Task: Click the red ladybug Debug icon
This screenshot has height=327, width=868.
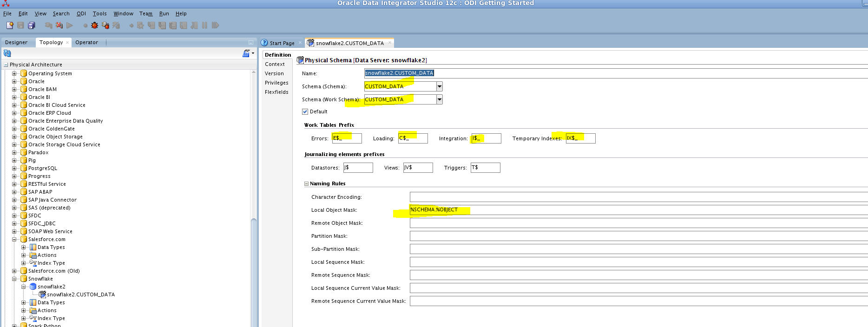Action: coord(94,26)
